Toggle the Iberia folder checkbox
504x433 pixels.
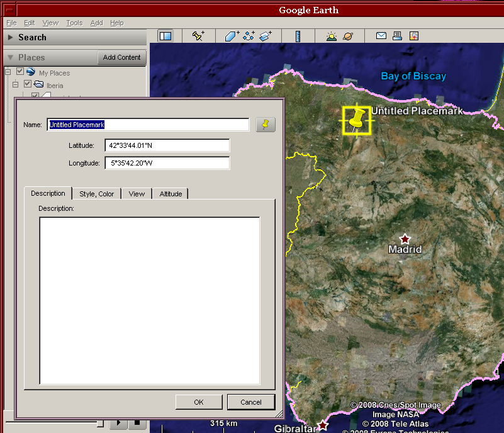pyautogui.click(x=28, y=84)
